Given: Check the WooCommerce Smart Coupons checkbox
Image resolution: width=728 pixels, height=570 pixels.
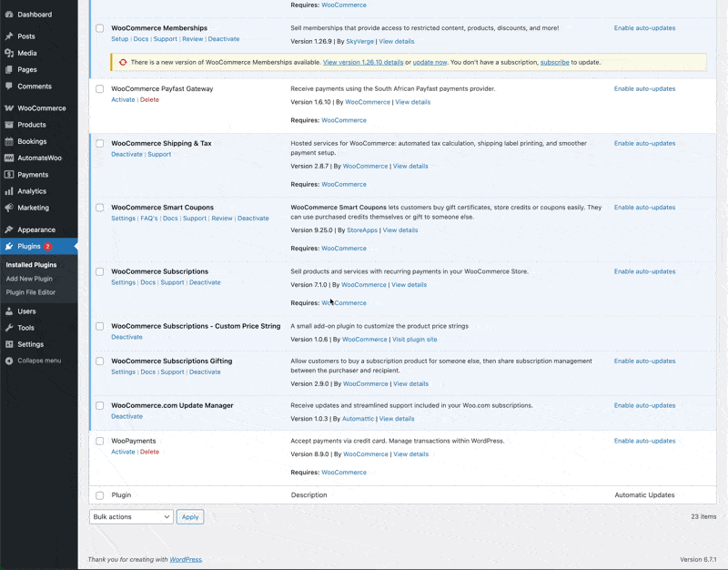Looking at the screenshot, I should pos(100,208).
